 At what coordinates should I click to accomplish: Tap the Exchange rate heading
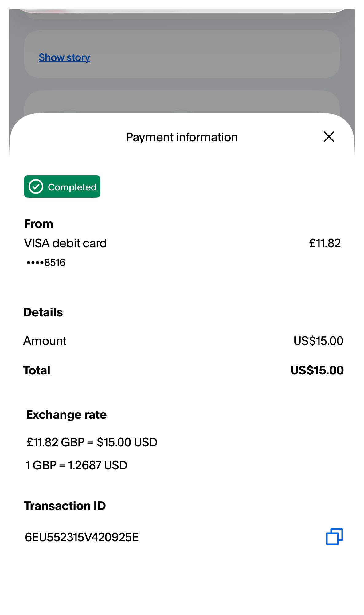click(66, 415)
